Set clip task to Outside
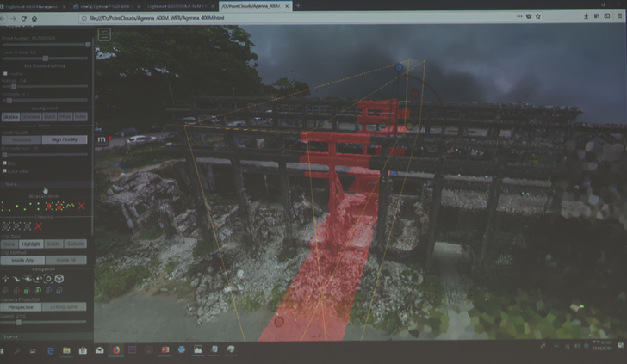 coord(75,244)
